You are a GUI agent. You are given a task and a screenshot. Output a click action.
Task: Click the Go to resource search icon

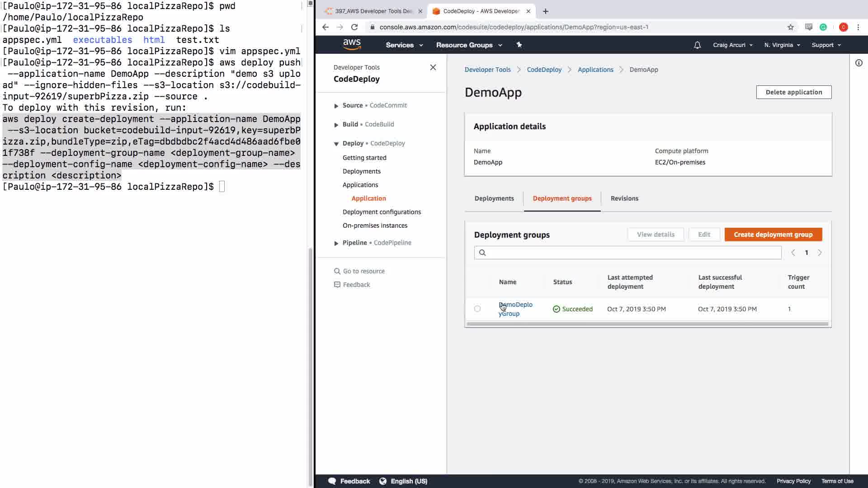pos(337,271)
